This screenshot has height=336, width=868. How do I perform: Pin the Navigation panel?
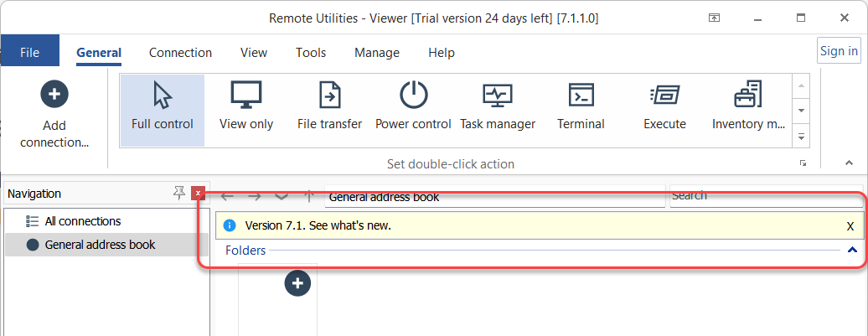tap(178, 193)
